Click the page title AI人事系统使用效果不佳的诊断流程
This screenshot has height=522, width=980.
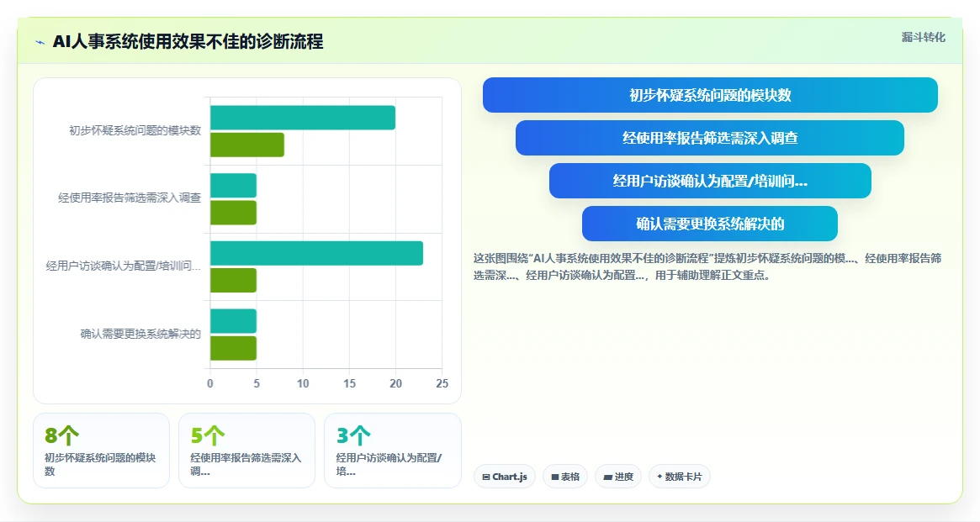tap(188, 42)
